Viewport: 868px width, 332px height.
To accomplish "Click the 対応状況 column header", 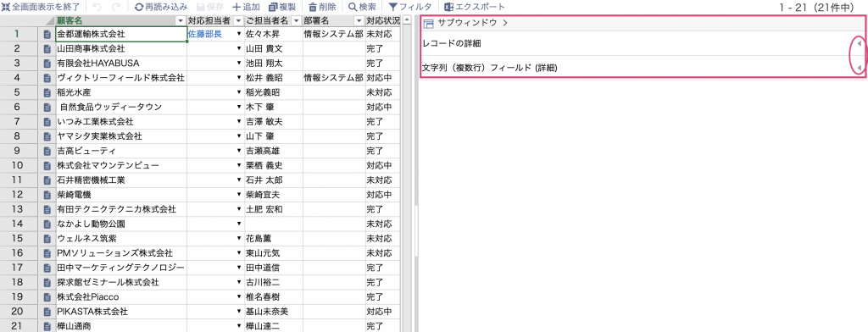I will [382, 20].
